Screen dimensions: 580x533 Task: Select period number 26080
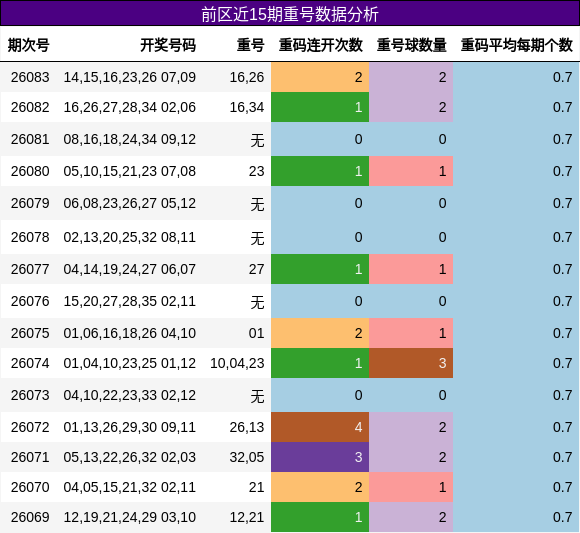pos(30,171)
